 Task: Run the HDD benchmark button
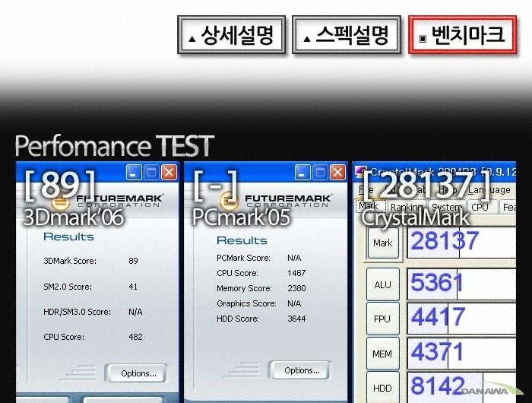[383, 388]
